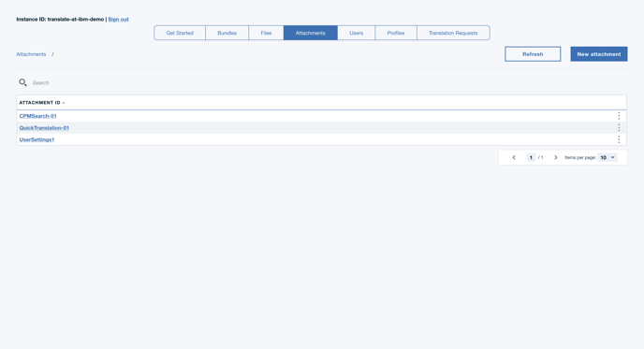The image size is (644, 349).
Task: Sign out of the instance
Action: [118, 20]
